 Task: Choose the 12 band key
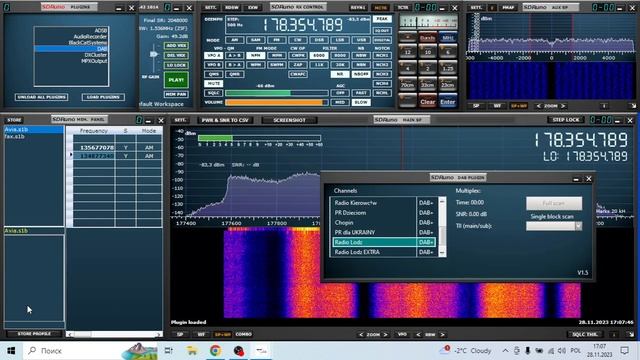click(x=407, y=52)
